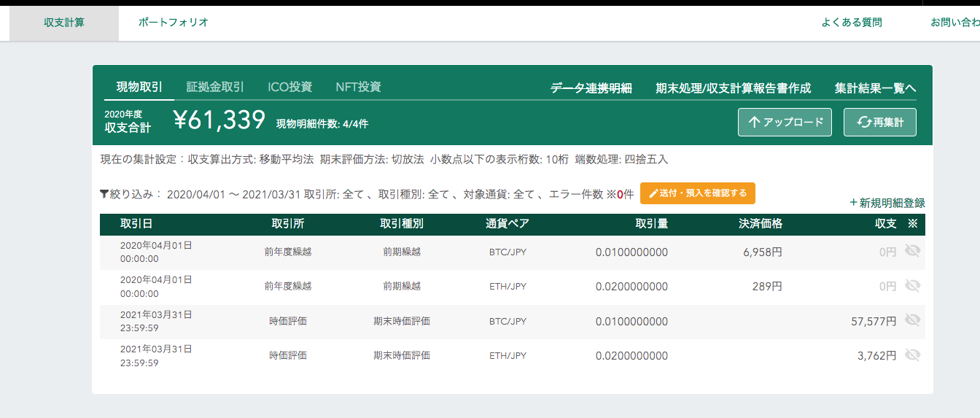Click 期末時価評価 in BTC/JPY row
This screenshot has width=980, height=418.
point(402,321)
